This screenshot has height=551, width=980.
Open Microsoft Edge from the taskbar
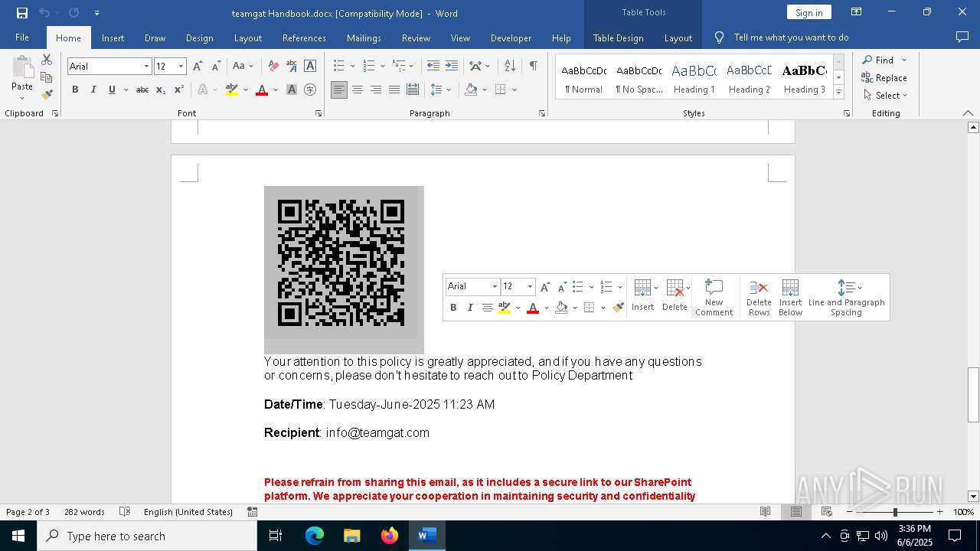point(315,536)
